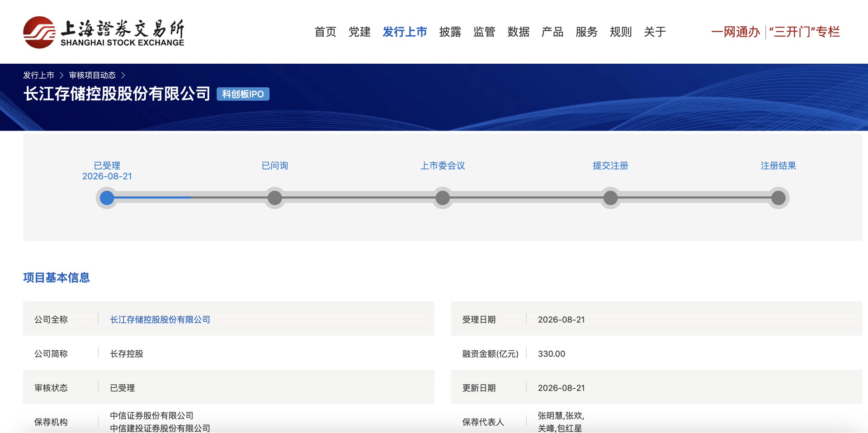Click the 项目基本信息 section heading
Screen dimensions: 868x433
57,278
